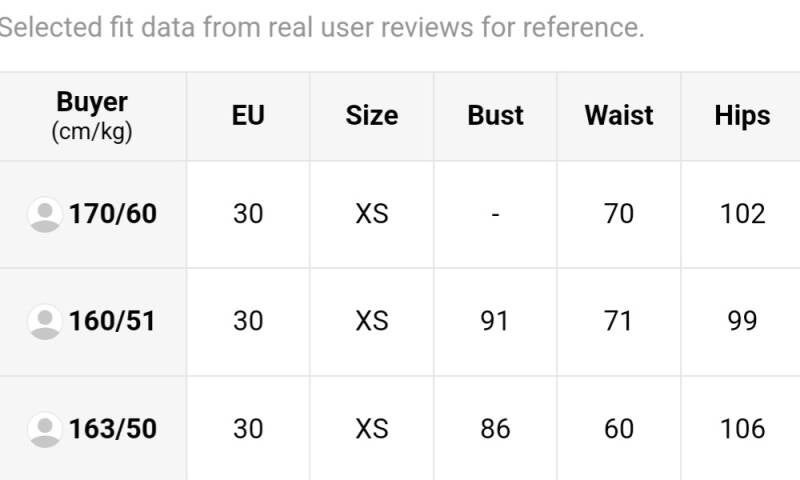Click the waist value 71 cell
The image size is (800, 480).
coord(619,321)
